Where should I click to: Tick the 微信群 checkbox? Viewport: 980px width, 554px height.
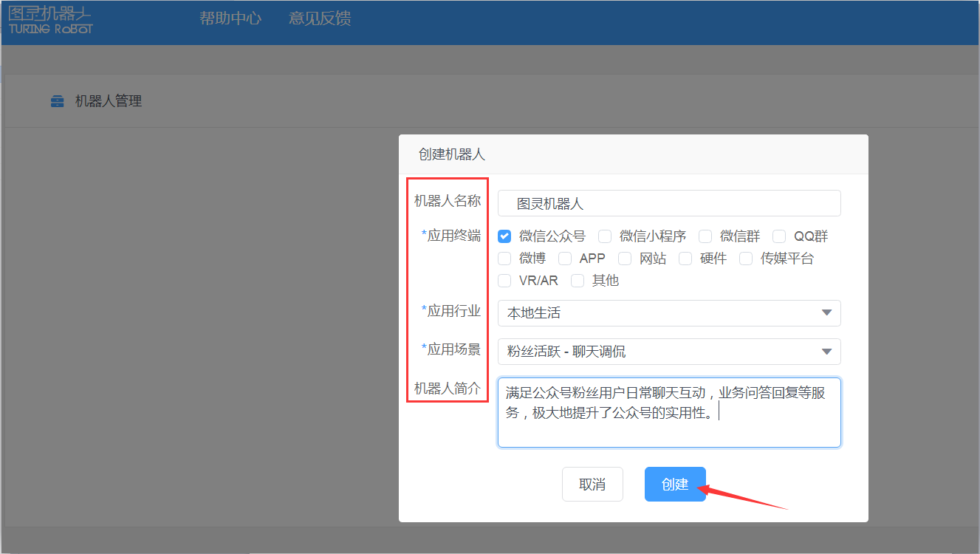tap(705, 236)
